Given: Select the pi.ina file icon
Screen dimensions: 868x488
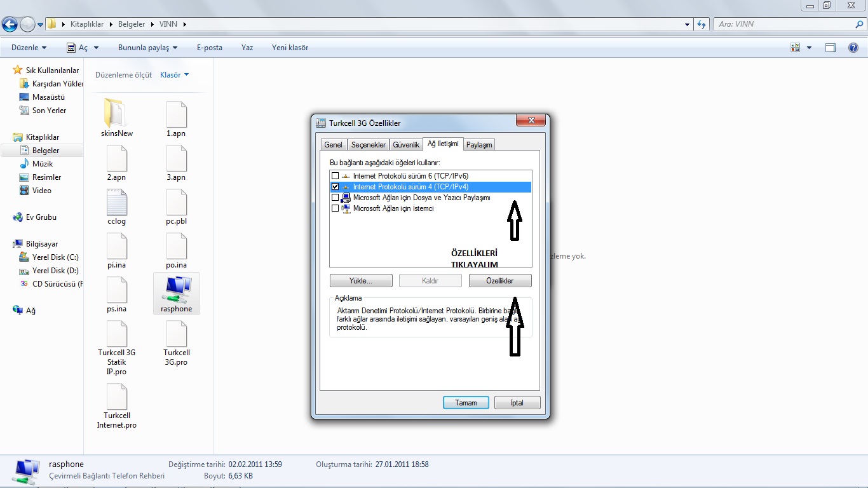Looking at the screenshot, I should (x=116, y=246).
